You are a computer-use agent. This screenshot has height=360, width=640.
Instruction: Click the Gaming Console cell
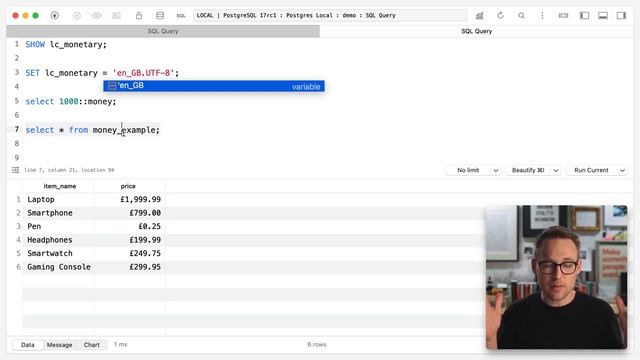[x=58, y=267]
